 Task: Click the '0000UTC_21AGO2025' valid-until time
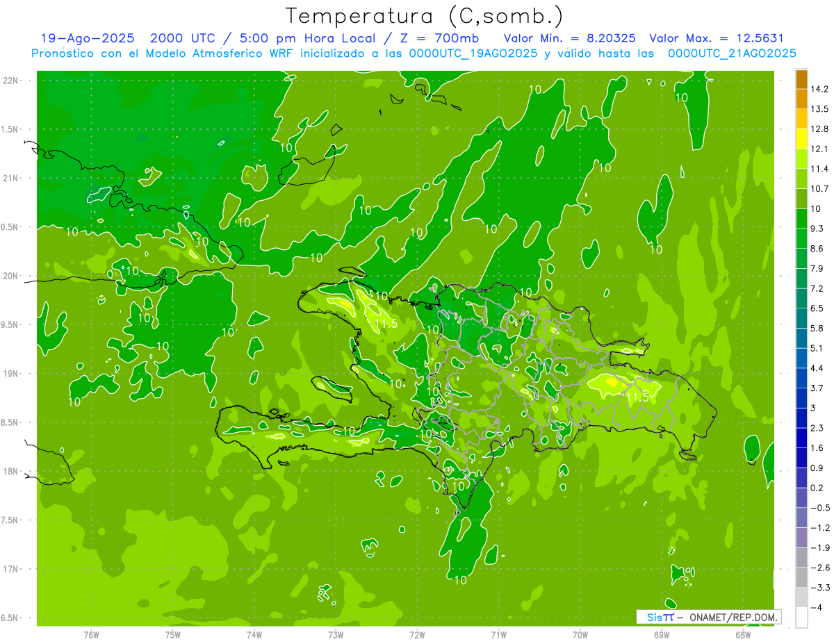[732, 53]
